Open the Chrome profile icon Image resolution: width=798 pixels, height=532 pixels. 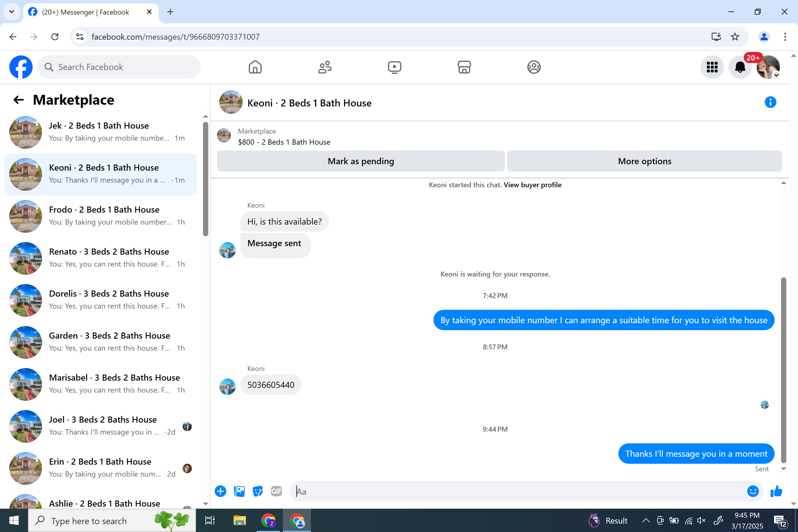[764, 37]
